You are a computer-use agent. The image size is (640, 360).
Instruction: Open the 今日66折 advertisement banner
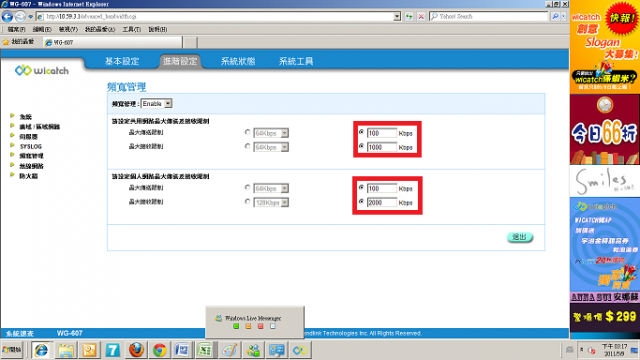click(x=604, y=129)
